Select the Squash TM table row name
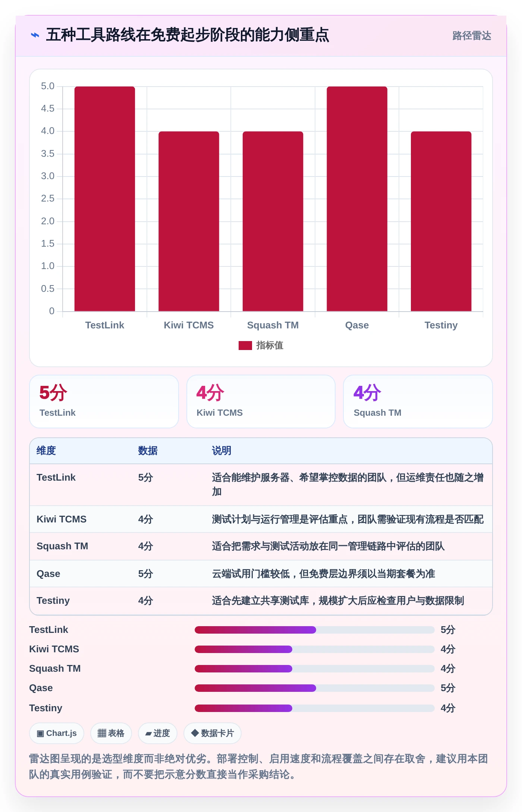Screen dimensions: 522x812 [x=62, y=546]
